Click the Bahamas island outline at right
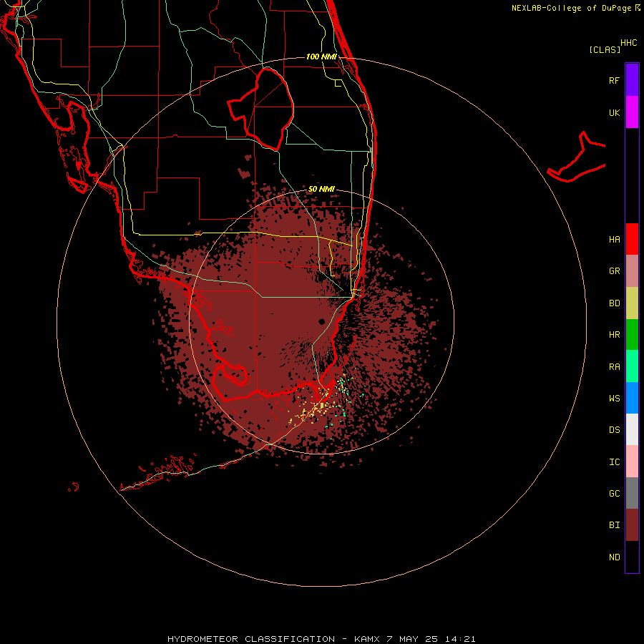Viewport: 644px width, 644px height. pyautogui.click(x=576, y=157)
